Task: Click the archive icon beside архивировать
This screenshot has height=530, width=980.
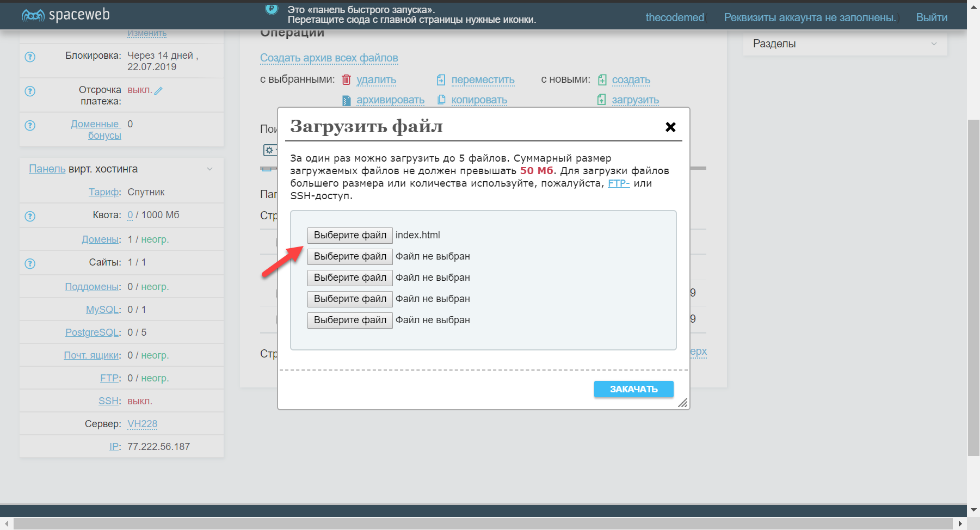Action: [346, 100]
